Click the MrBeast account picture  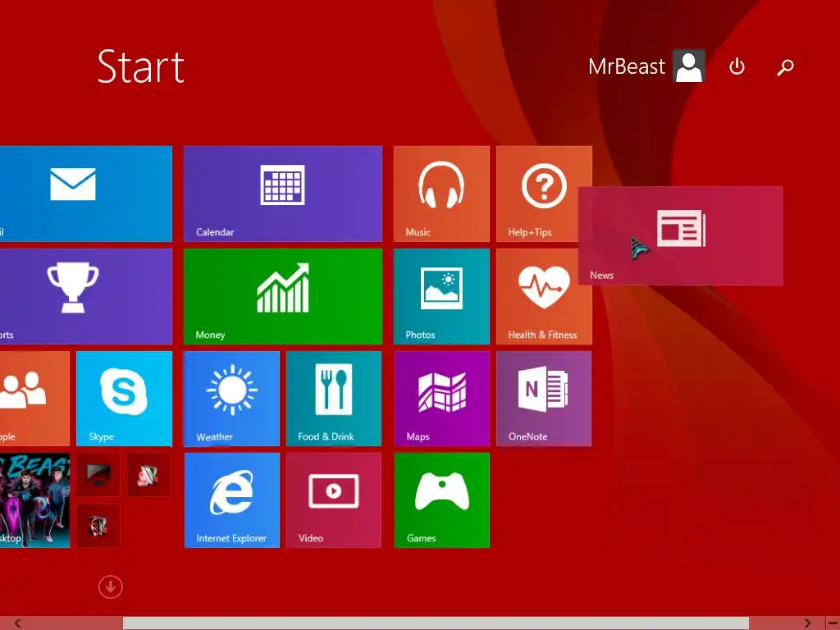[689, 66]
